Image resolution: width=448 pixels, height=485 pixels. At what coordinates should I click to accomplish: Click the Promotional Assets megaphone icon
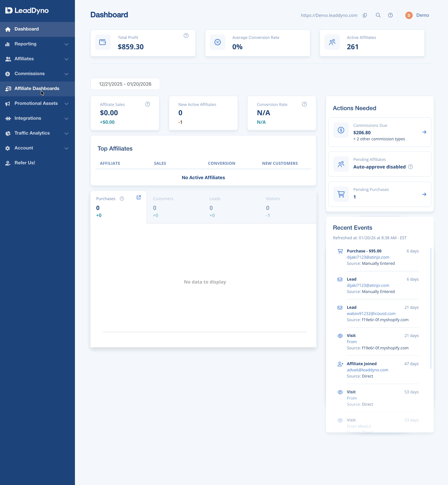click(8, 104)
